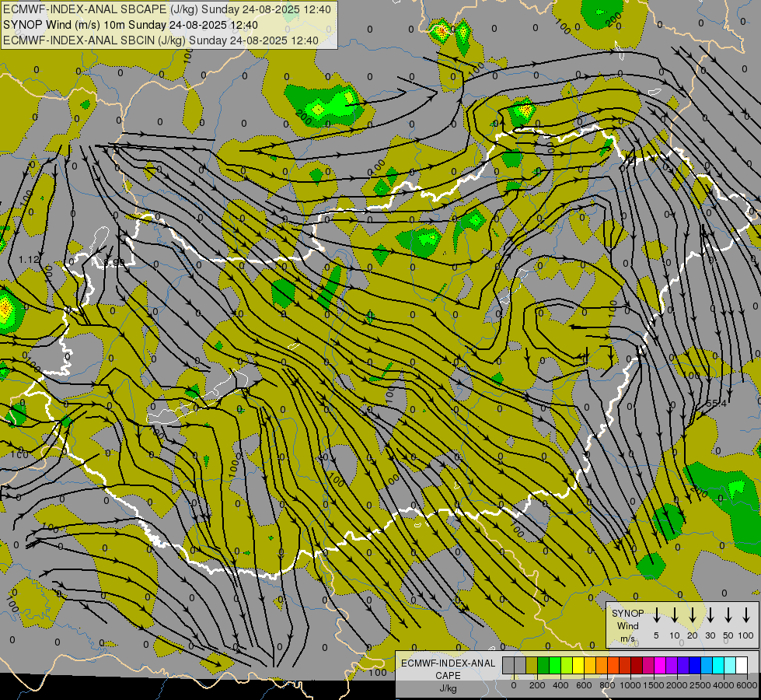Select the white legend swatch
Viewport: 761px width, 700px height.
[742, 665]
